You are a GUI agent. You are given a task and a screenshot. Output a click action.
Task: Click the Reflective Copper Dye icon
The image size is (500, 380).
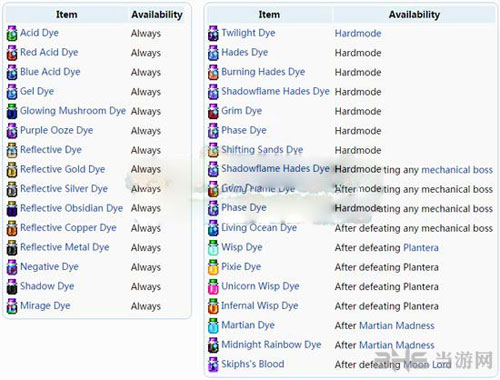tap(12, 228)
